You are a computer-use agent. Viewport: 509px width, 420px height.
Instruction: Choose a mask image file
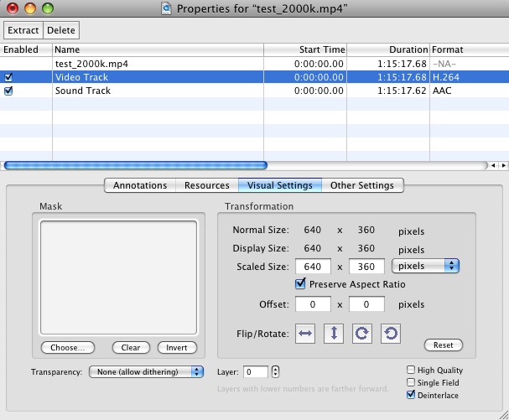click(68, 348)
